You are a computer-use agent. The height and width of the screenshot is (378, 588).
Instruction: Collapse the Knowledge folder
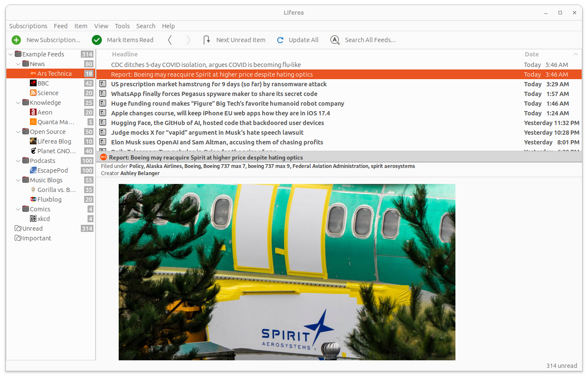pyautogui.click(x=18, y=103)
